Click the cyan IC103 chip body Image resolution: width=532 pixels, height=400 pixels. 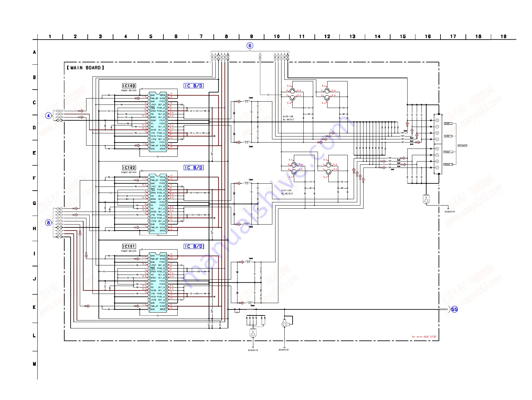[158, 122]
